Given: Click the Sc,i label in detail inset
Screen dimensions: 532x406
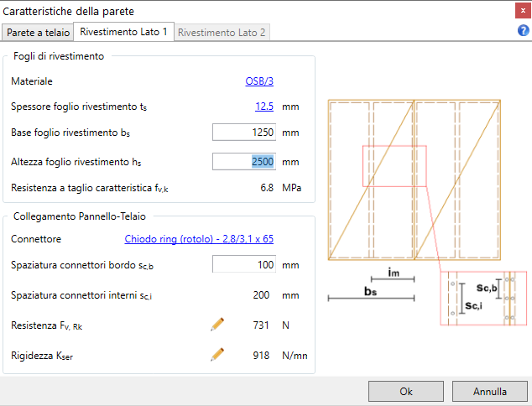Looking at the screenshot, I should (473, 305).
